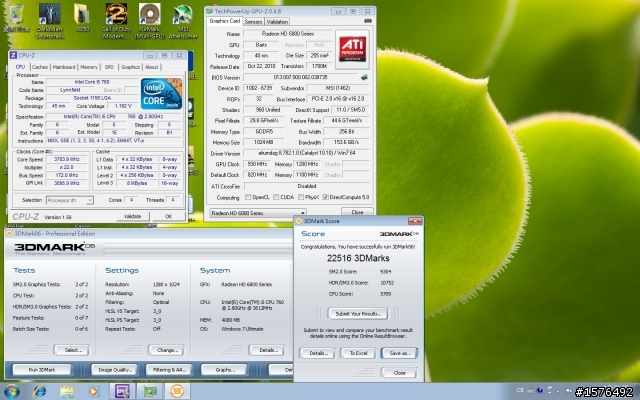Screen dimensions: 640x400
Task: Launch Call of Duty Modern desktop shortcut
Action: pos(116,20)
